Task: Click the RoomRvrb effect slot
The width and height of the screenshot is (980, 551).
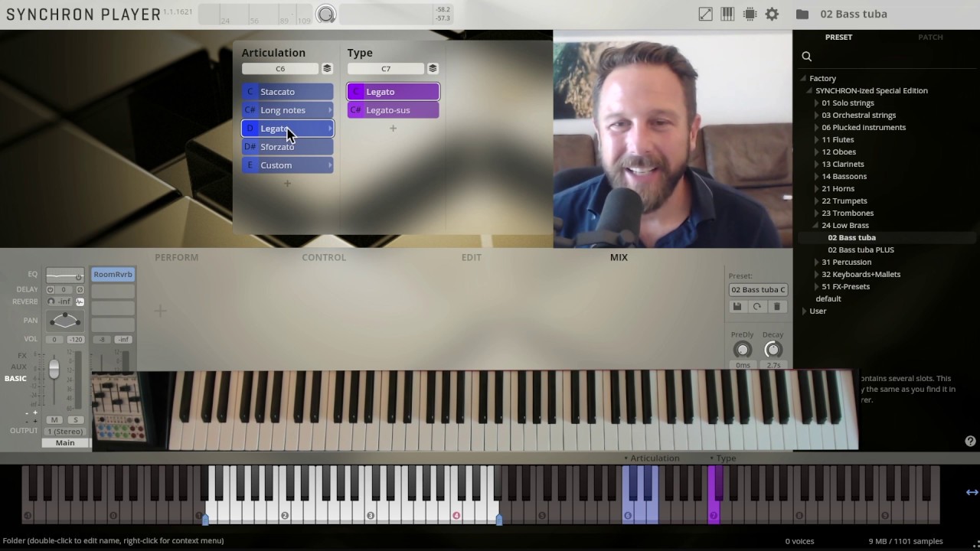Action: pyautogui.click(x=113, y=274)
